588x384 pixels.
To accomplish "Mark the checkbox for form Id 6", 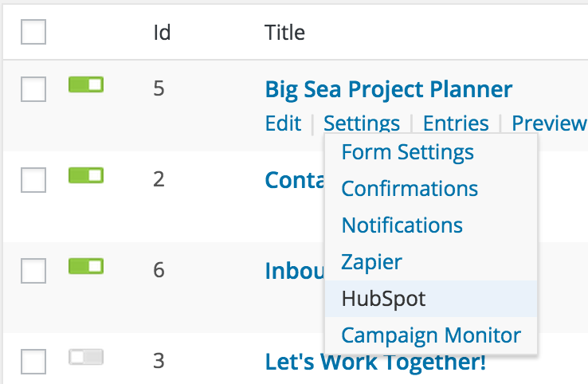I will (x=33, y=271).
